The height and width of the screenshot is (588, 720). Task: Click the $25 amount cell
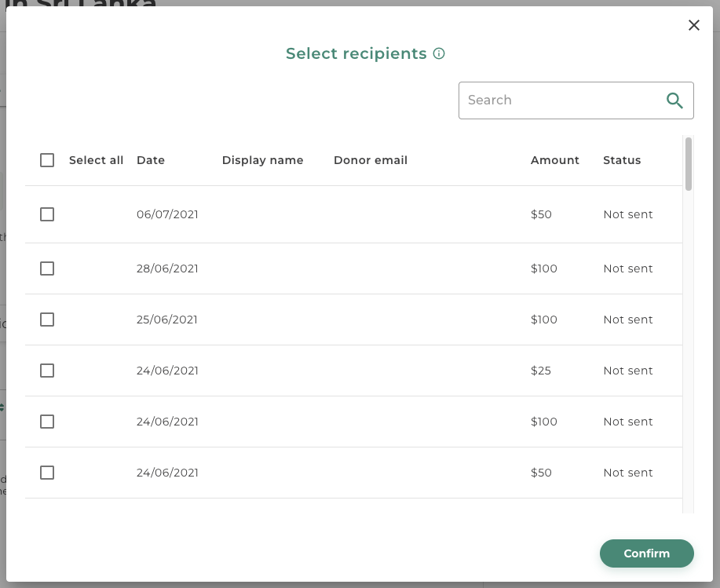point(540,371)
